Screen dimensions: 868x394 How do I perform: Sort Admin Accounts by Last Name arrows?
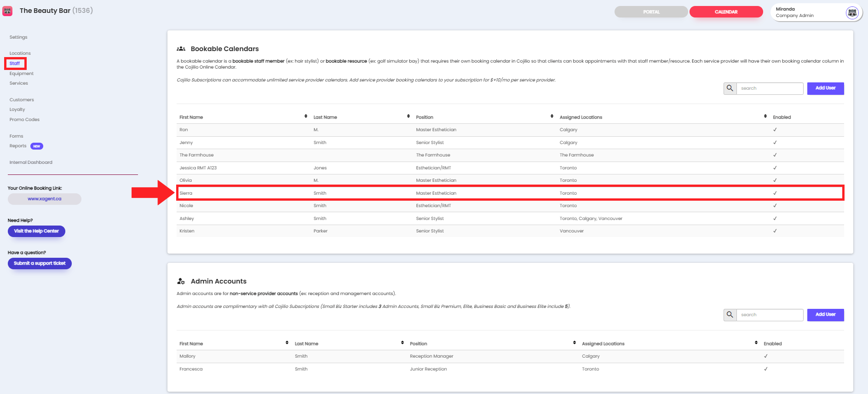402,343
